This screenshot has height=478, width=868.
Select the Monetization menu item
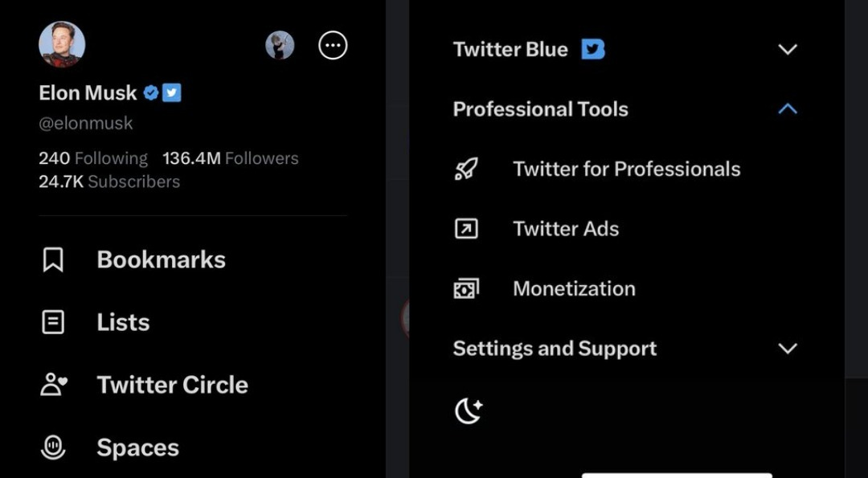click(574, 288)
